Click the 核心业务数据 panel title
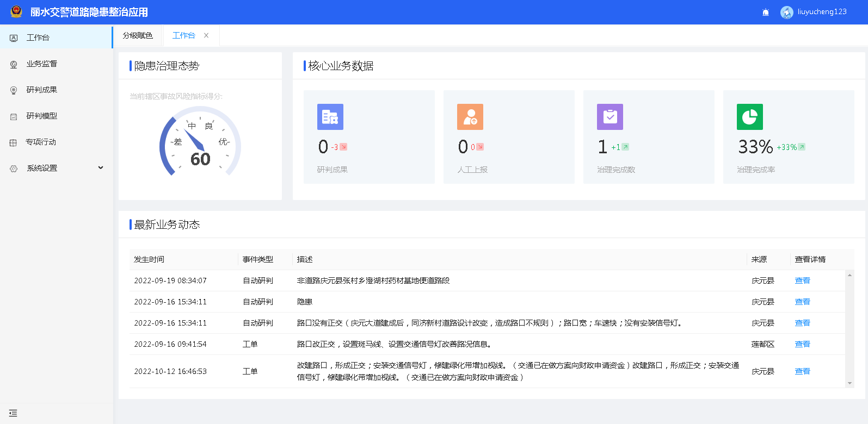The width and height of the screenshot is (868, 424). [341, 66]
